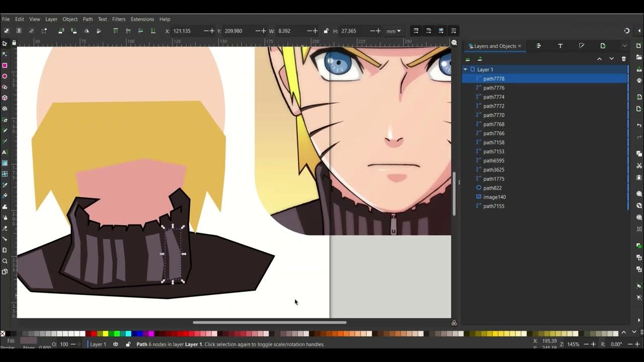Toggle snapping control in top-right
Image resolution: width=644 pixels, height=362 pixels.
(x=626, y=31)
